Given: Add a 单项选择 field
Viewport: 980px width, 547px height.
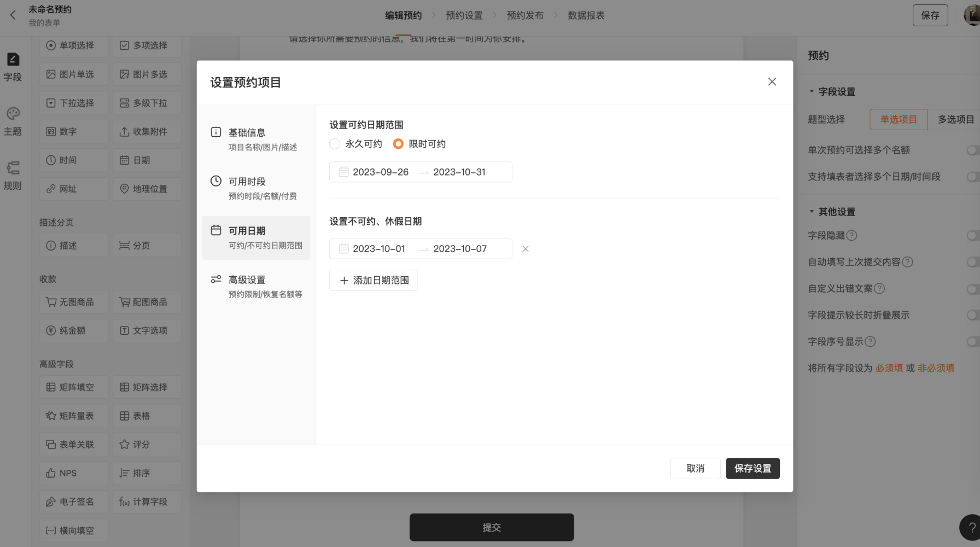Looking at the screenshot, I should coord(73,45).
